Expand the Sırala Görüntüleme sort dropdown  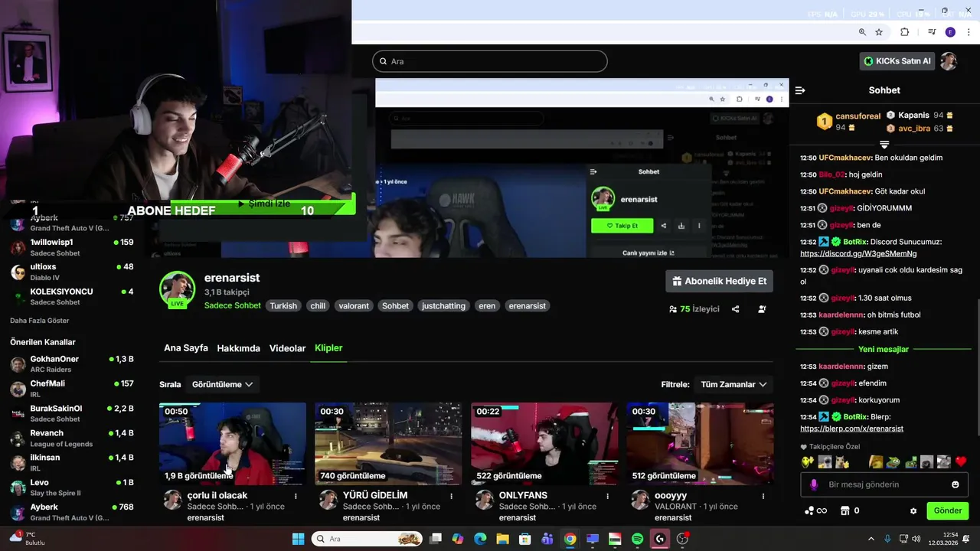tap(222, 384)
